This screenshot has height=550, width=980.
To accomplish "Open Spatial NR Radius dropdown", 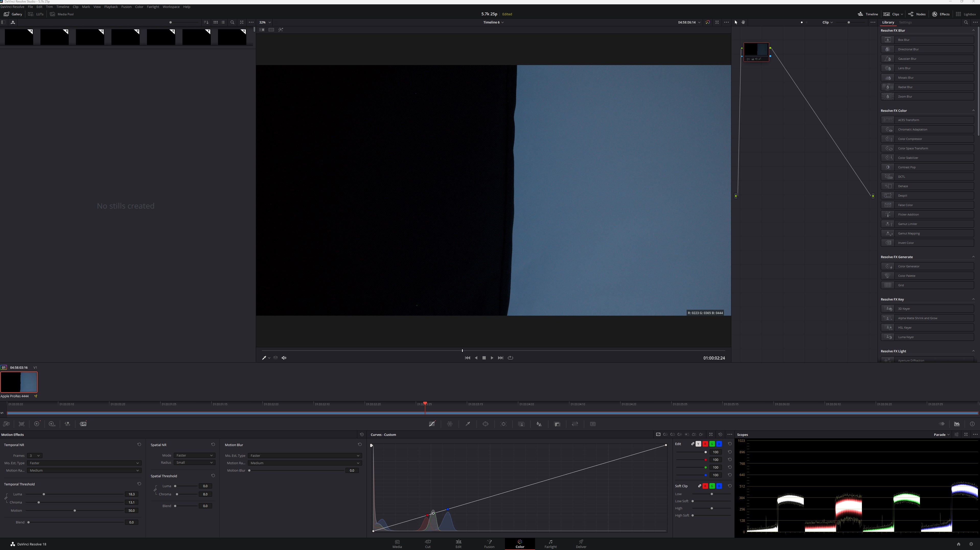I will [194, 463].
